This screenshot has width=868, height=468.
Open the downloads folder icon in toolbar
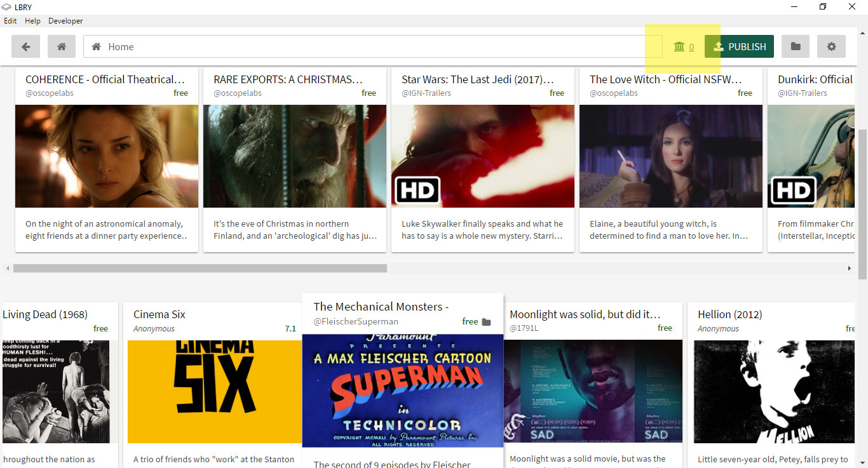(796, 46)
